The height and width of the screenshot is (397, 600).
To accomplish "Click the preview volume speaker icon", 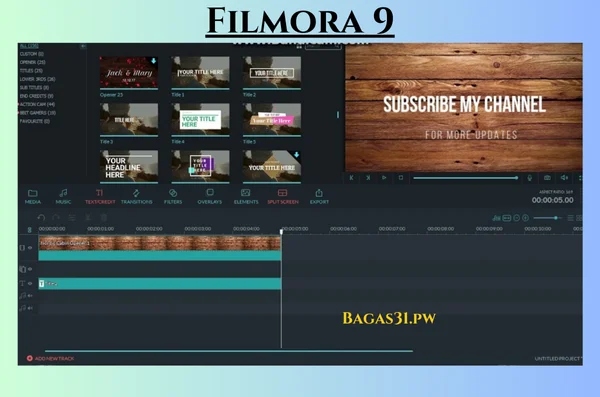I will (564, 178).
